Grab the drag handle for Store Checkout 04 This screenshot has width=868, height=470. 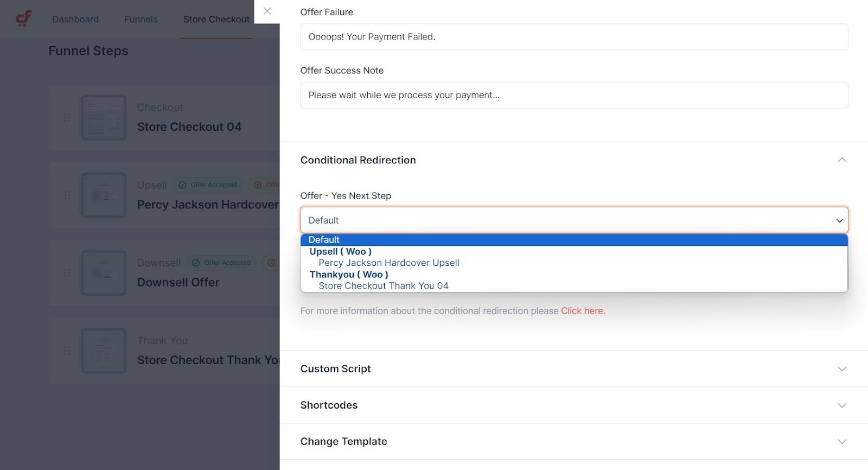pyautogui.click(x=67, y=117)
